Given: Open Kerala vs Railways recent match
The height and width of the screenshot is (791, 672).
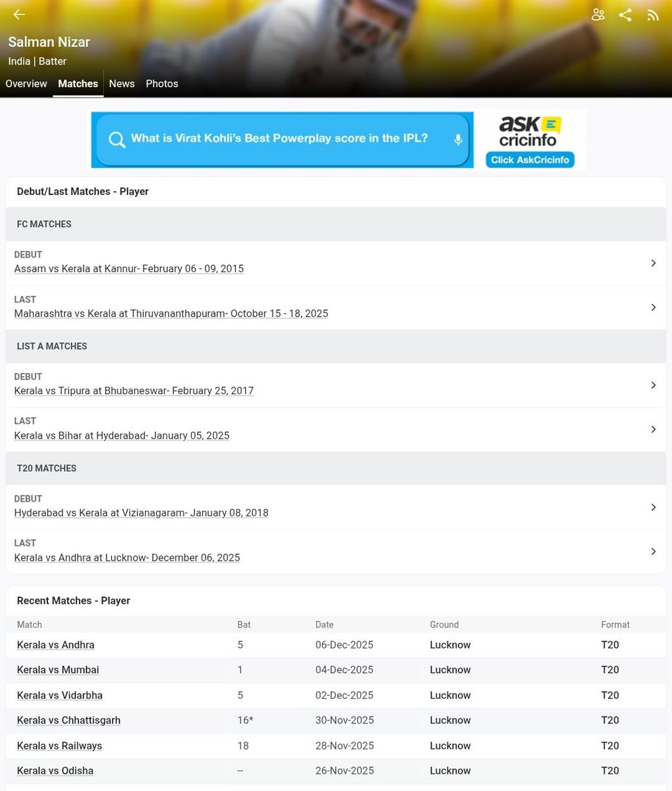Looking at the screenshot, I should pyautogui.click(x=59, y=746).
